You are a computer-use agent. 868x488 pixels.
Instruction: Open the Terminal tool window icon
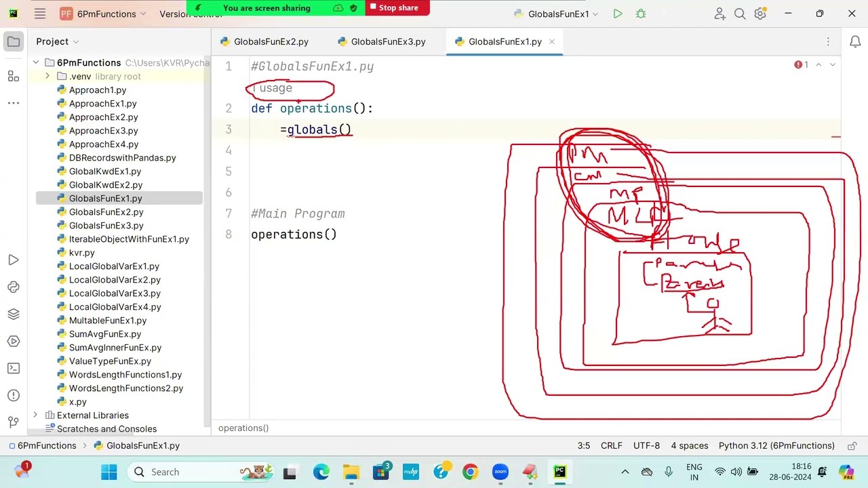tap(14, 369)
